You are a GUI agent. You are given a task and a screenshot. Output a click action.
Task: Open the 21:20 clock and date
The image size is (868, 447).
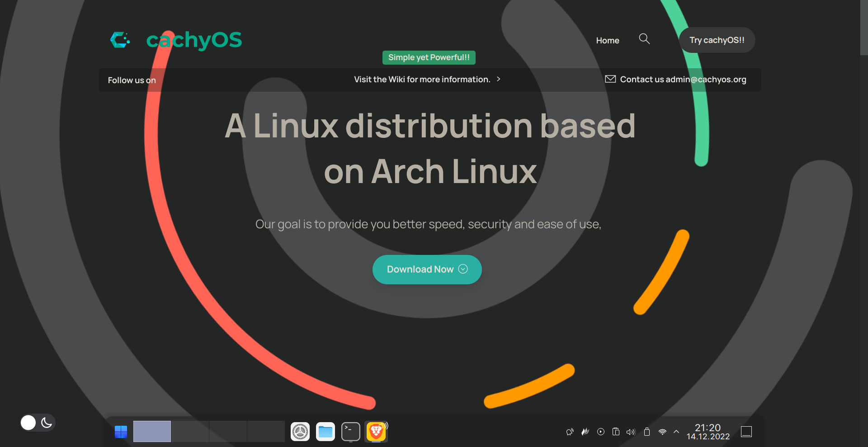[x=708, y=432]
